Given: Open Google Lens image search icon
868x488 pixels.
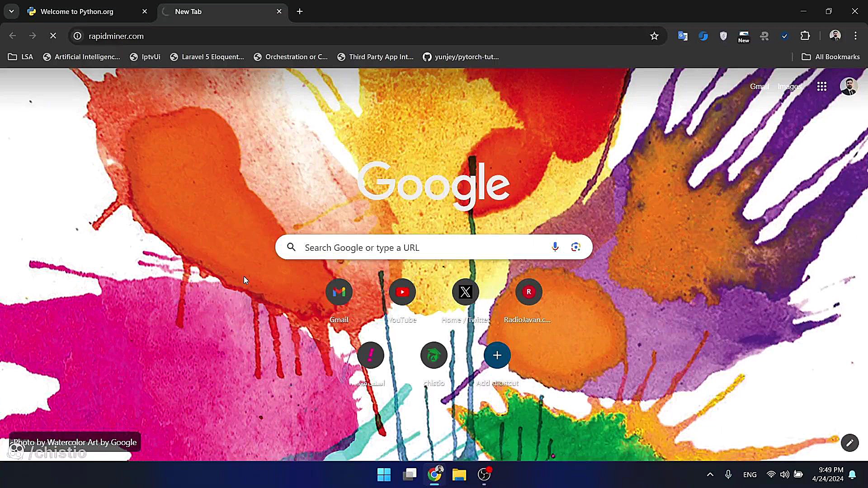Looking at the screenshot, I should (x=576, y=247).
